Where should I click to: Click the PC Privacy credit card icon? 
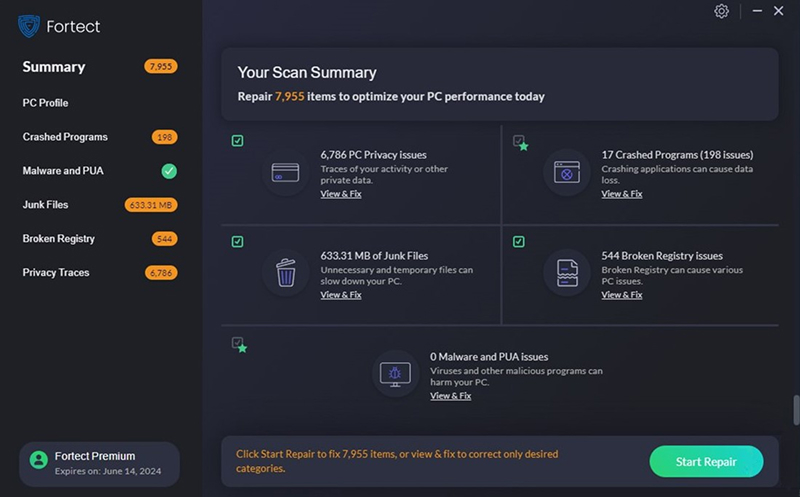pos(285,172)
